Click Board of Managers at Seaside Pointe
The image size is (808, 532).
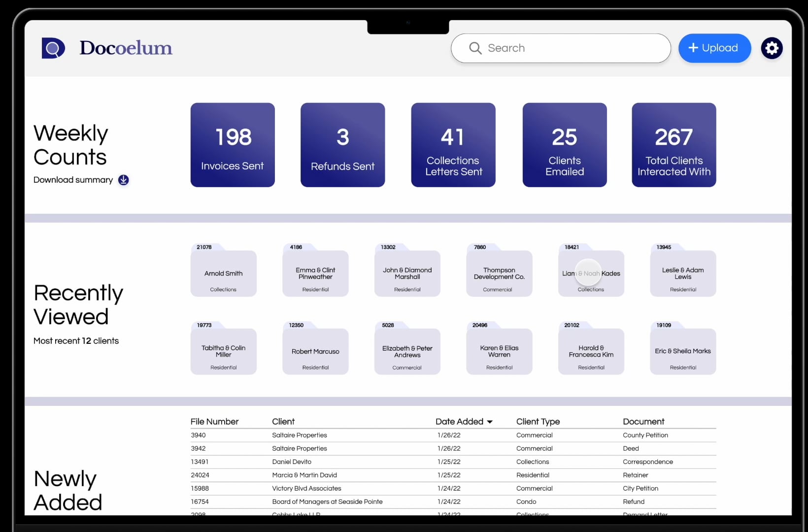[327, 502]
